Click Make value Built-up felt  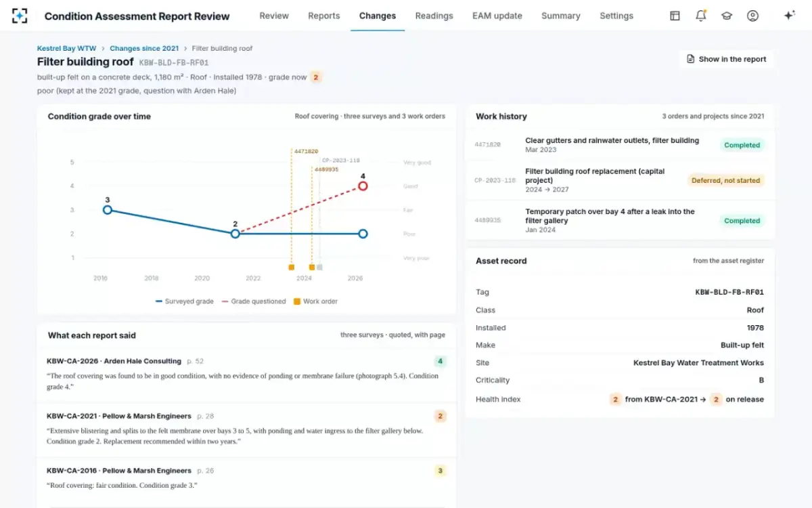click(x=742, y=345)
